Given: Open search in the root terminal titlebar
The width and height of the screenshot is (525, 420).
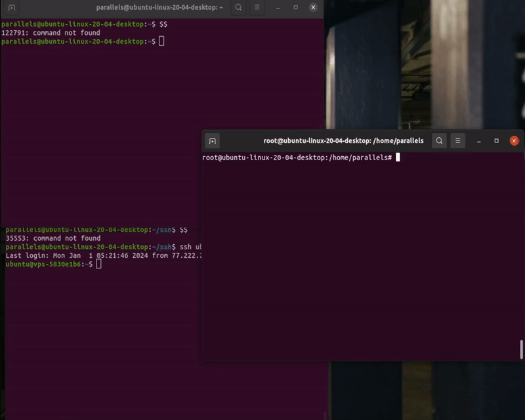Looking at the screenshot, I should coord(440,140).
